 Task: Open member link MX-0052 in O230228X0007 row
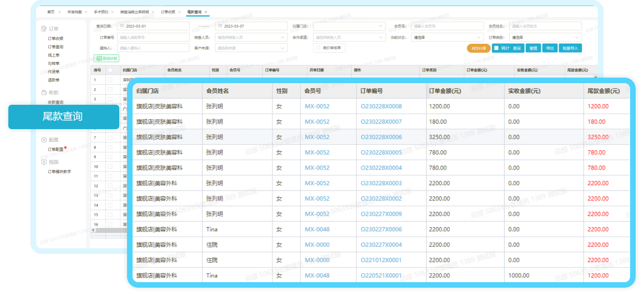[317, 121]
